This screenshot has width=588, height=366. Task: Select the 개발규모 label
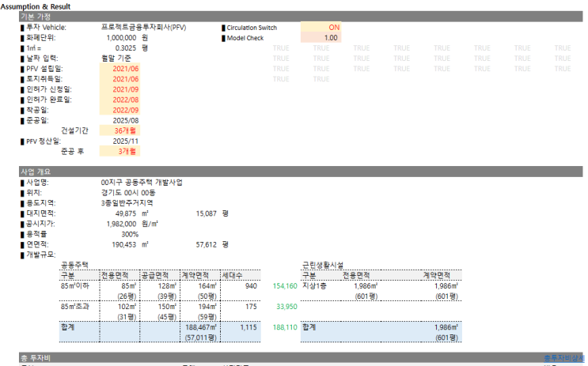tap(40, 255)
